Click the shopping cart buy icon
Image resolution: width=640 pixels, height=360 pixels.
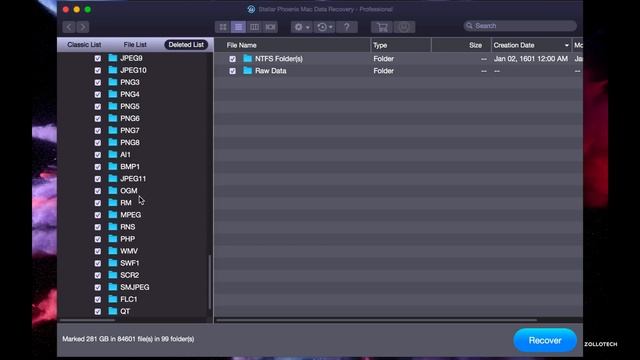point(382,27)
